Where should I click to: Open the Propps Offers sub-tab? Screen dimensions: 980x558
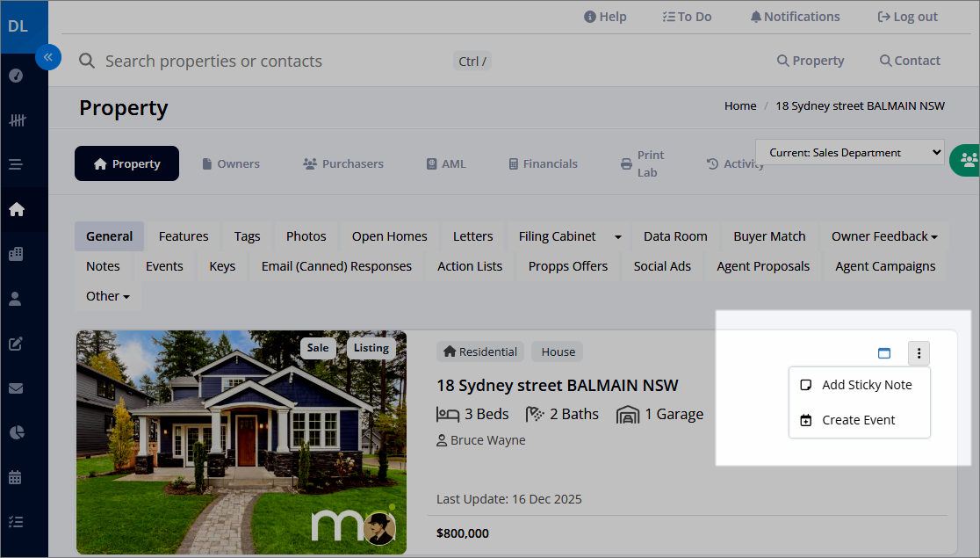pyautogui.click(x=568, y=266)
